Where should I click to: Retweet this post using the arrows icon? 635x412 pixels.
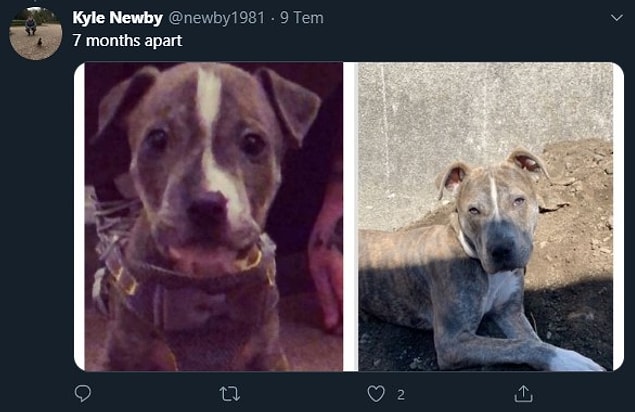230,394
